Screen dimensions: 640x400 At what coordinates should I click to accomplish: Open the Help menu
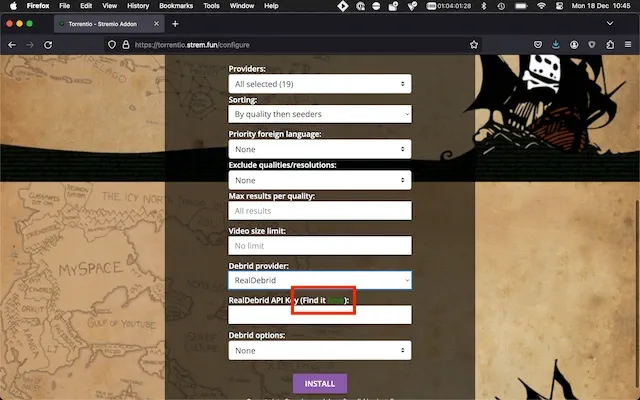[271, 6]
